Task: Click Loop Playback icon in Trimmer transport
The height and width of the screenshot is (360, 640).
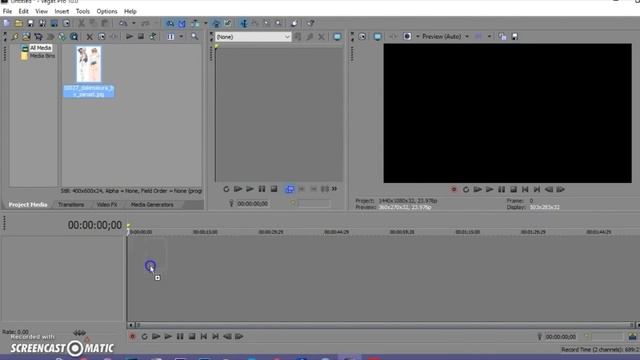Action: (x=226, y=189)
